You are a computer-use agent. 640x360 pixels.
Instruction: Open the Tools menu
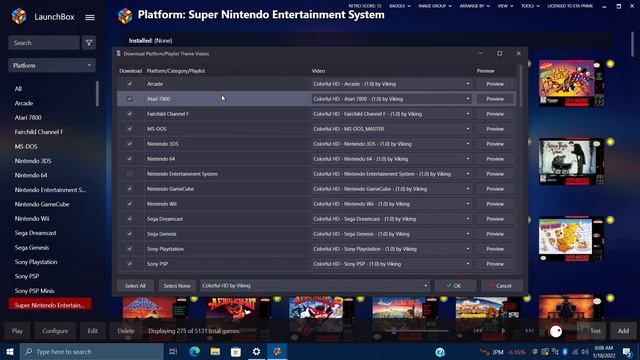(530, 6)
